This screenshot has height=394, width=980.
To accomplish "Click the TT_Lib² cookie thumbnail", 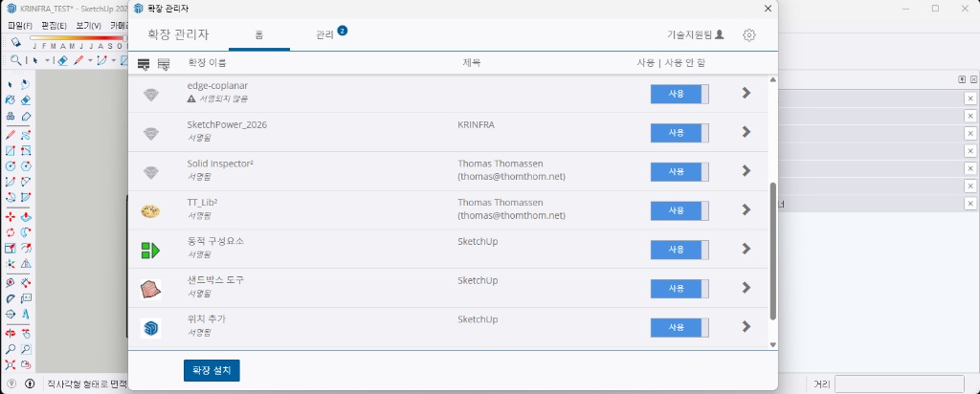I will 150,211.
